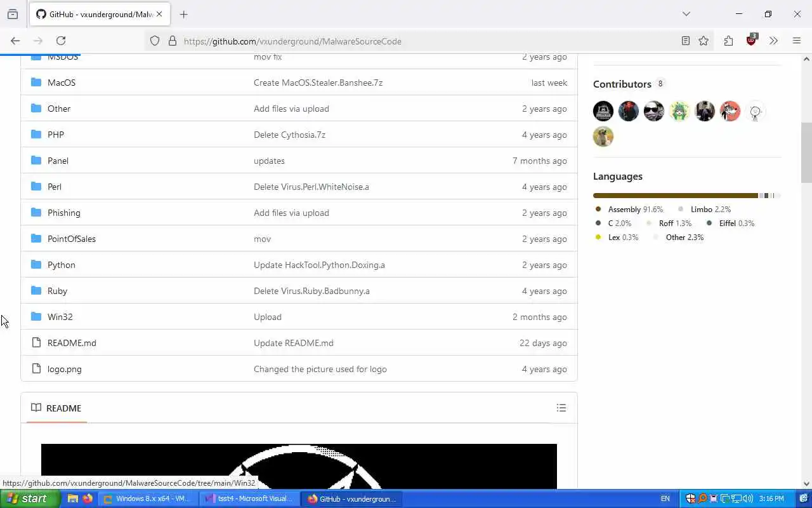Open the Panel folder link
812x508 pixels.
[58, 161]
